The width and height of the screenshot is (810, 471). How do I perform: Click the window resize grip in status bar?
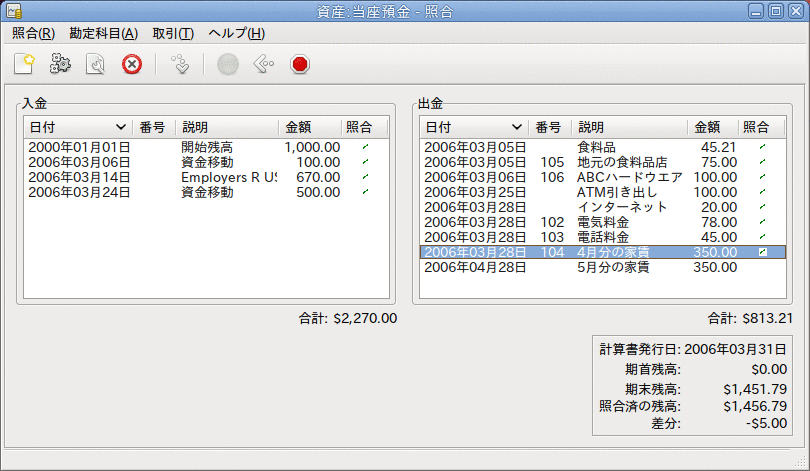point(800,461)
